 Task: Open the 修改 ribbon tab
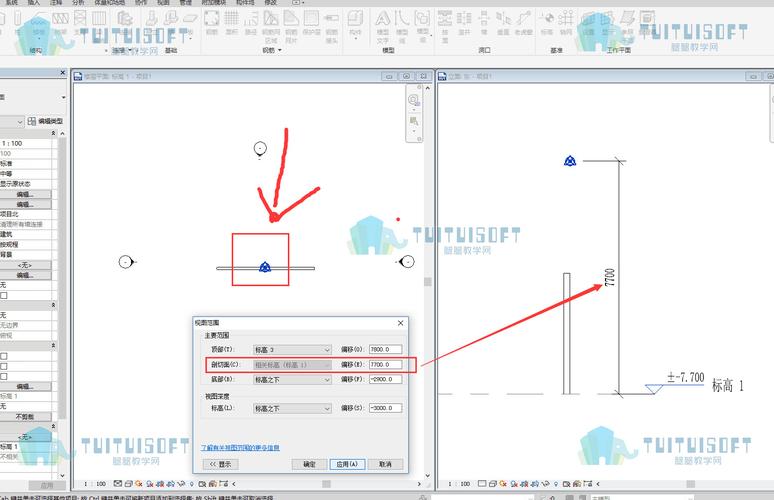pos(271,2)
